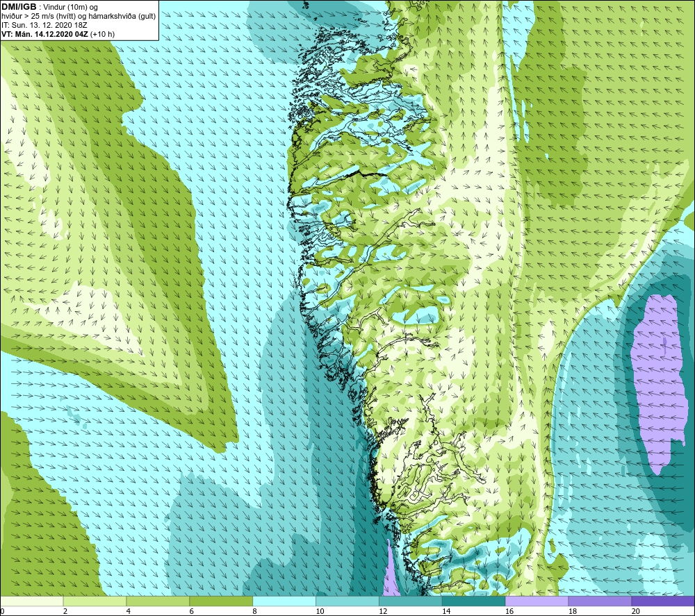Click the legend label '20'

click(x=636, y=611)
